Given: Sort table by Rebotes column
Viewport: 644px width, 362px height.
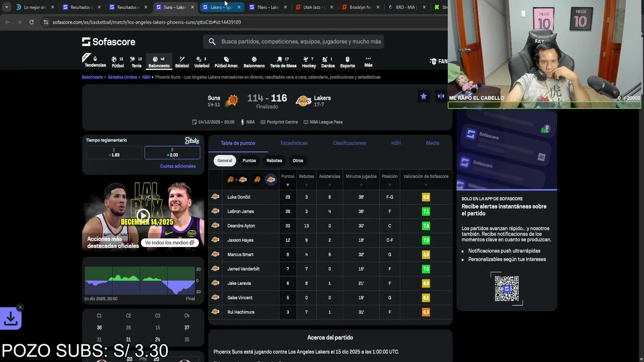Looking at the screenshot, I should coord(306,179).
